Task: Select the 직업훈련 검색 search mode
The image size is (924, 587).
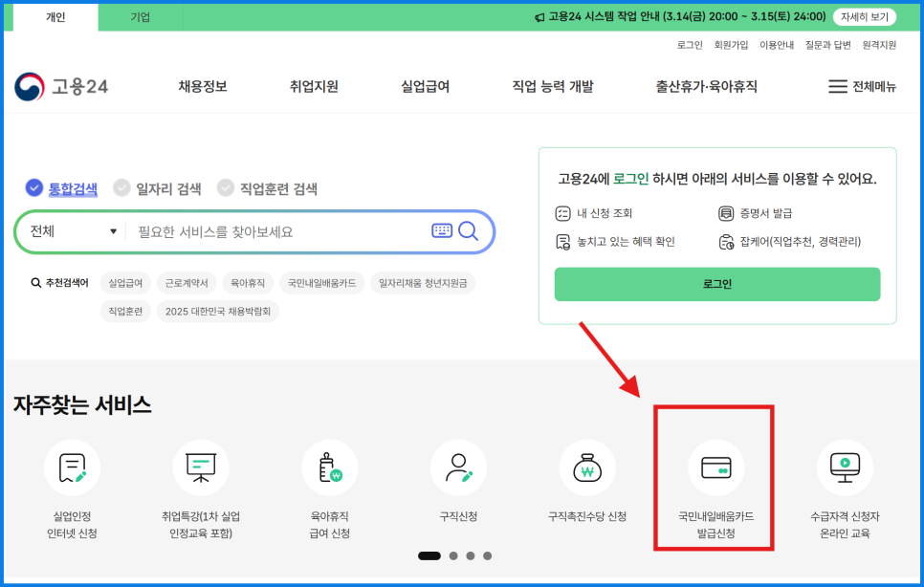Action: click(x=268, y=188)
